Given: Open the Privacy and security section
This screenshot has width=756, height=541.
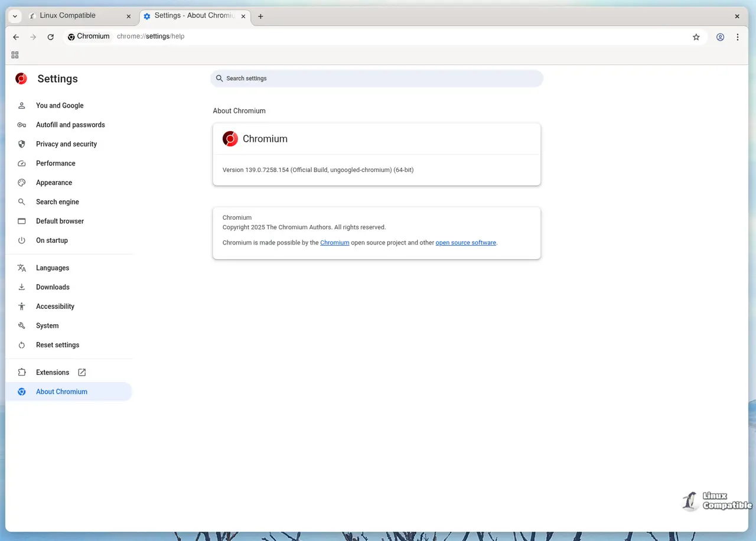Looking at the screenshot, I should tap(66, 144).
